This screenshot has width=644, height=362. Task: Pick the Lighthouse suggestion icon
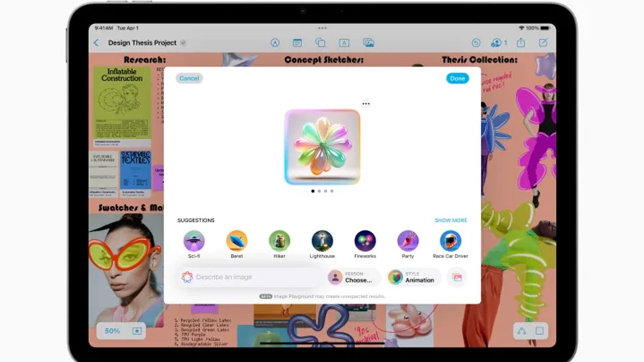322,241
